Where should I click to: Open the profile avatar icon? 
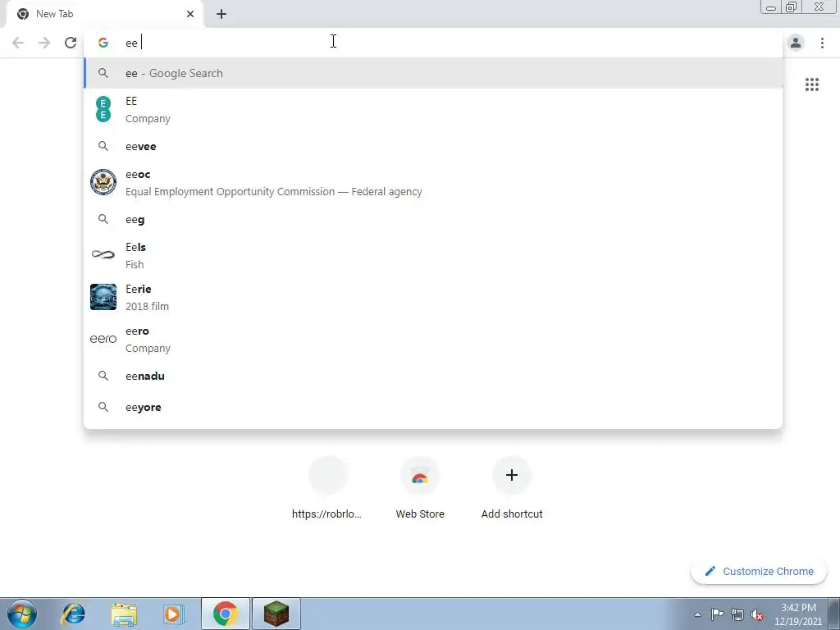(x=796, y=43)
